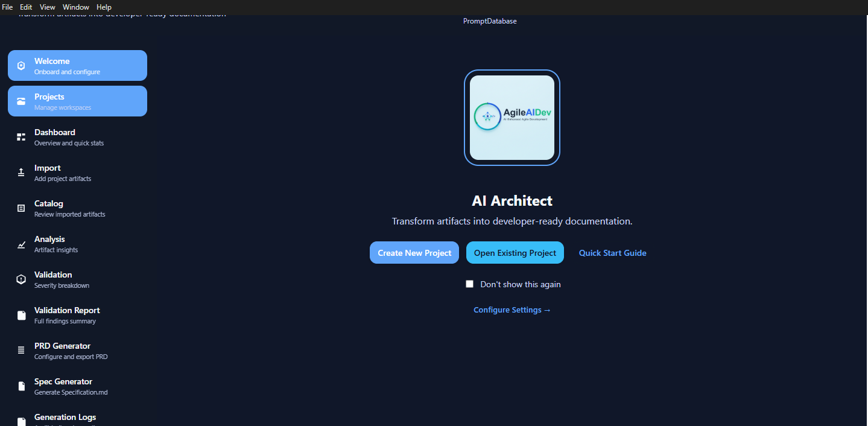The image size is (868, 426).
Task: Click the Spec Generator file icon
Action: [x=21, y=386]
